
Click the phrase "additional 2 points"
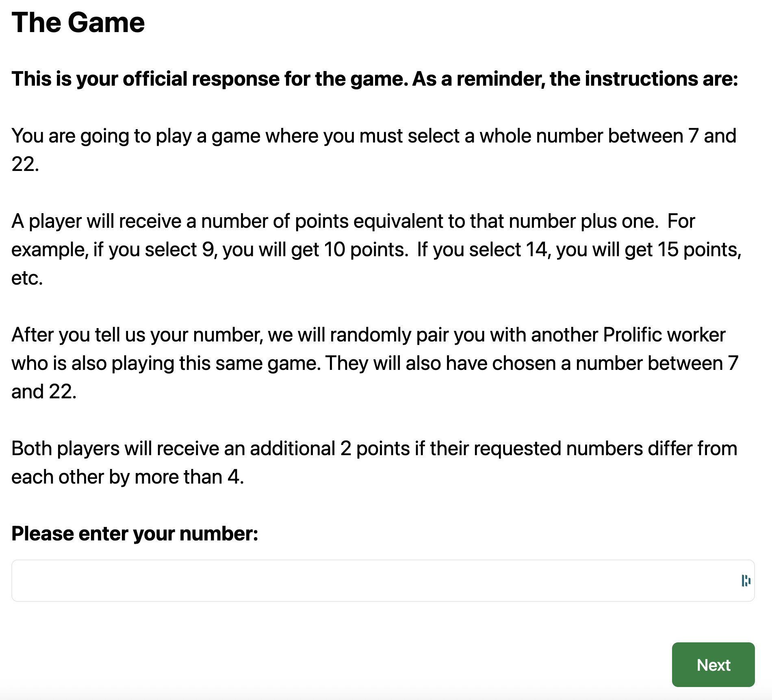tap(330, 449)
